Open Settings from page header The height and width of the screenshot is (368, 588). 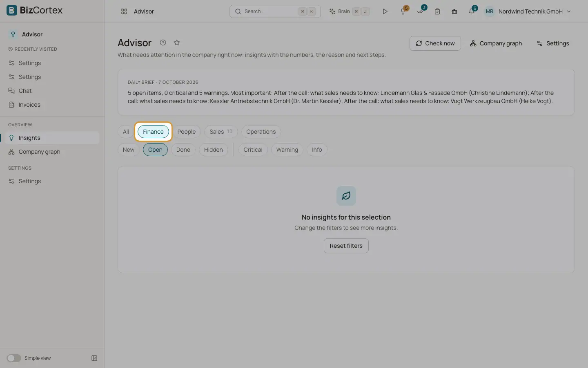click(553, 43)
